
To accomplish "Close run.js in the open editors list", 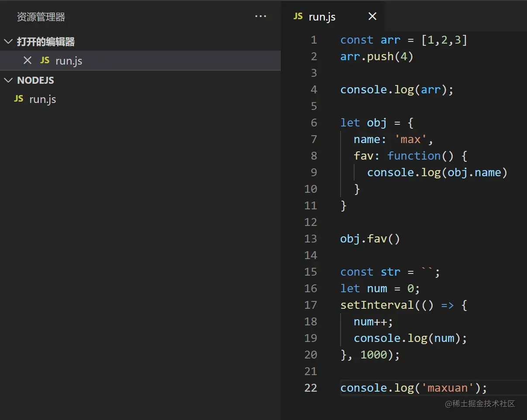I will pyautogui.click(x=28, y=61).
